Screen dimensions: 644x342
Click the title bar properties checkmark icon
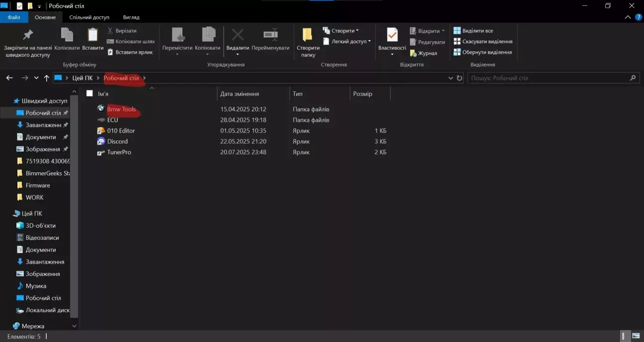tap(20, 6)
